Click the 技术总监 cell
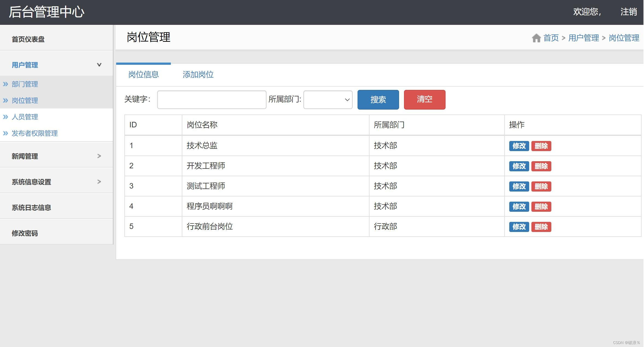 (x=276, y=146)
